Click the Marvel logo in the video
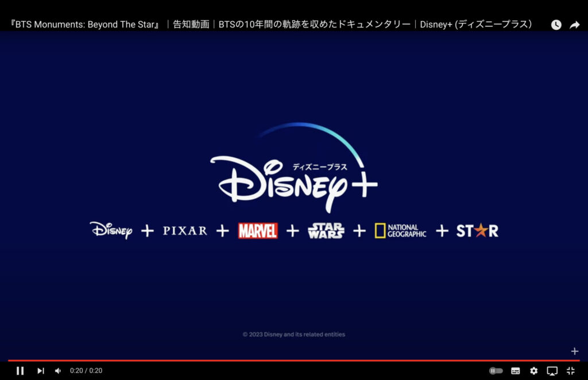The image size is (588, 380). pos(258,231)
